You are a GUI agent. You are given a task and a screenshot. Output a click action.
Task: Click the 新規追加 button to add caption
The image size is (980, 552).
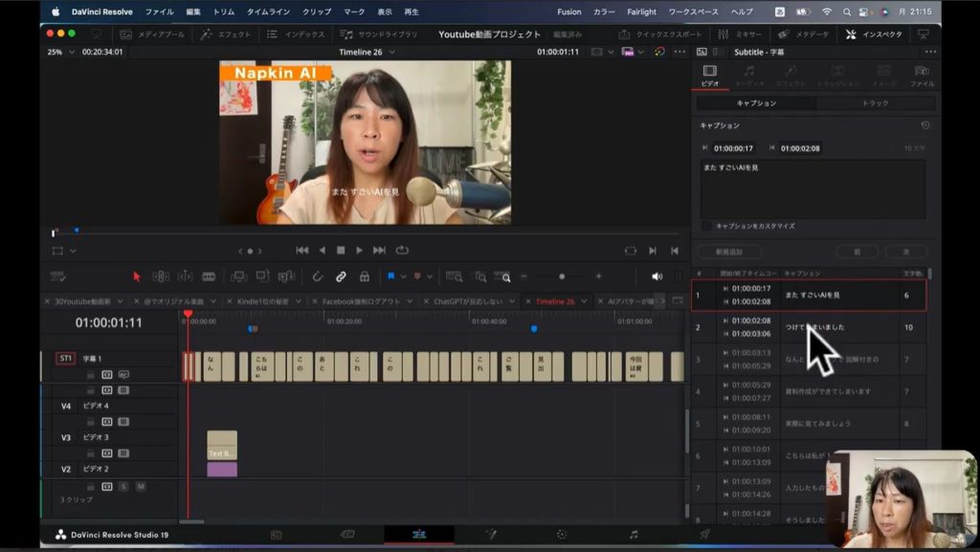[x=729, y=252]
